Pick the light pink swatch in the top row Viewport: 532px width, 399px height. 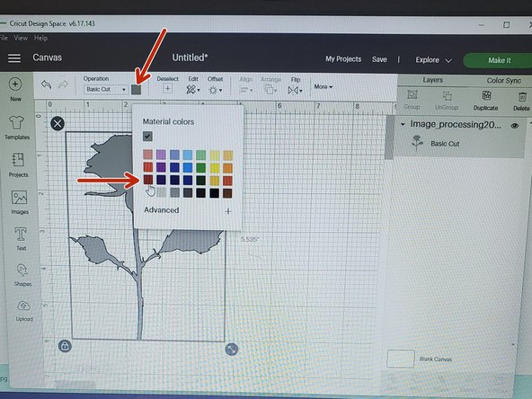147,155
